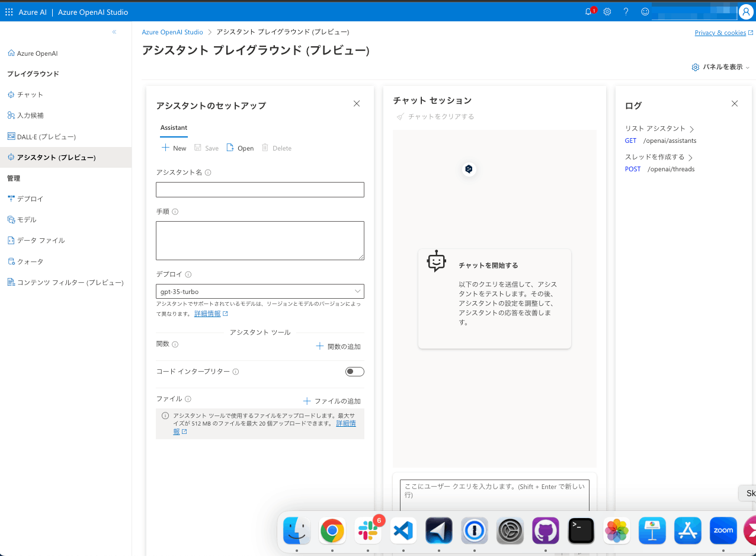Click Open to load an assistant
This screenshot has width=756, height=556.
240,148
